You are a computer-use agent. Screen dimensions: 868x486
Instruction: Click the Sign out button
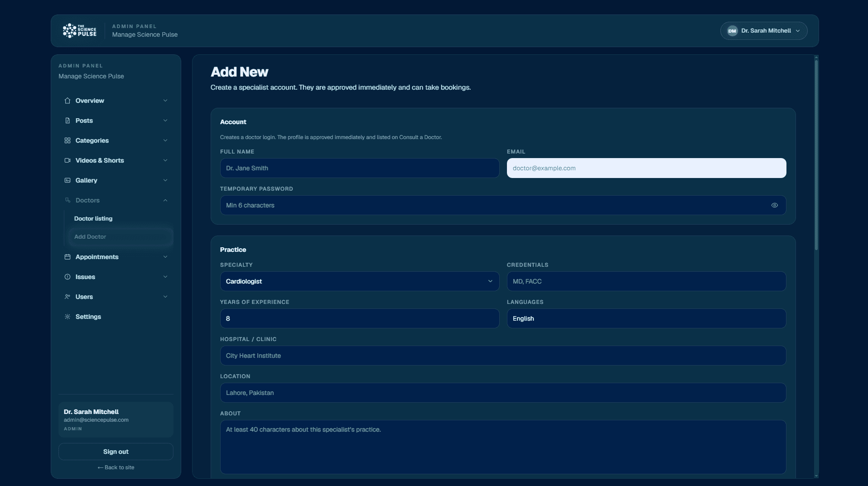point(116,452)
